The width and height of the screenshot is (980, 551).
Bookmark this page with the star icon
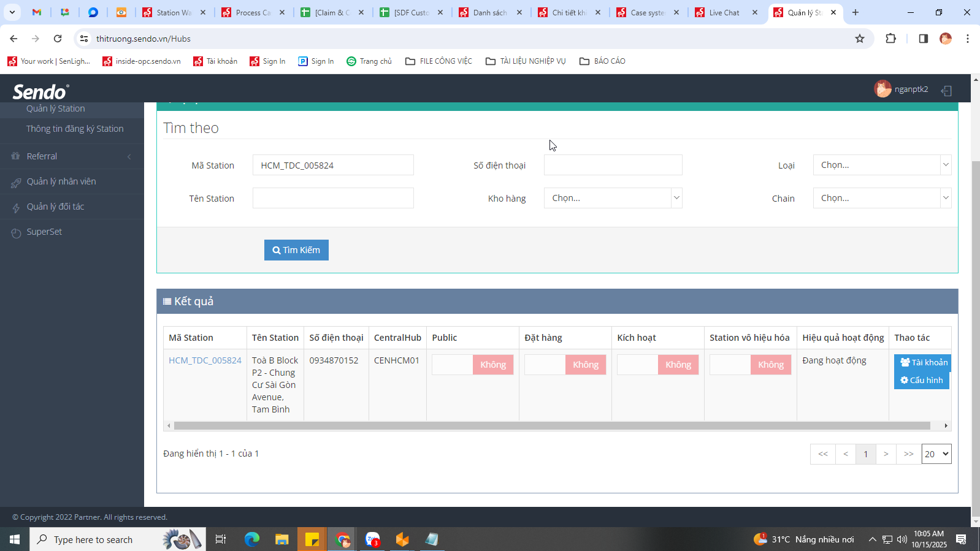[860, 39]
